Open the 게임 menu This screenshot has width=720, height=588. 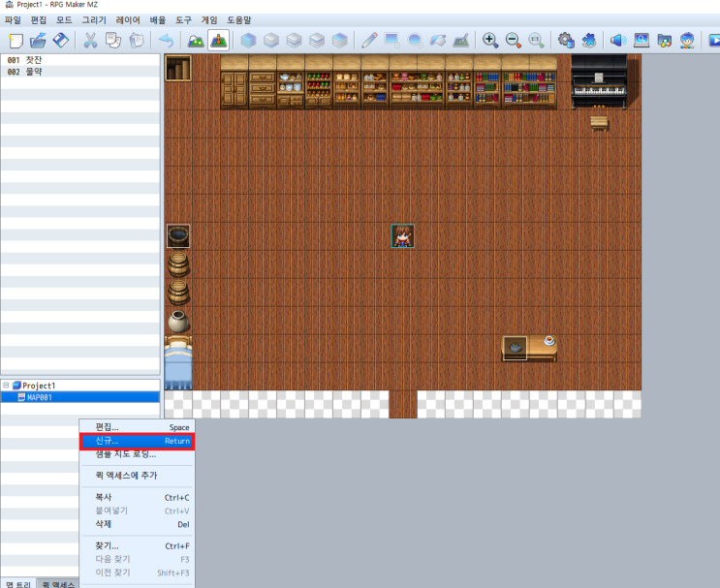click(209, 20)
